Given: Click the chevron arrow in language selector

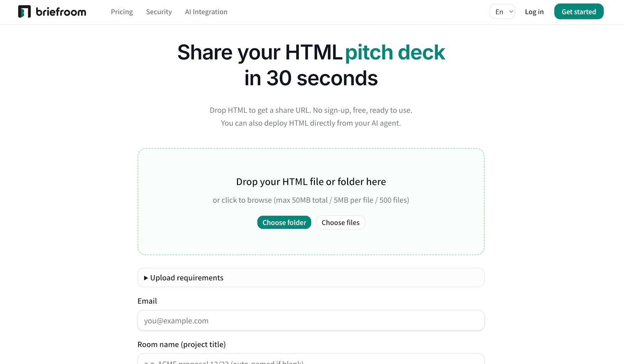Looking at the screenshot, I should click(511, 12).
